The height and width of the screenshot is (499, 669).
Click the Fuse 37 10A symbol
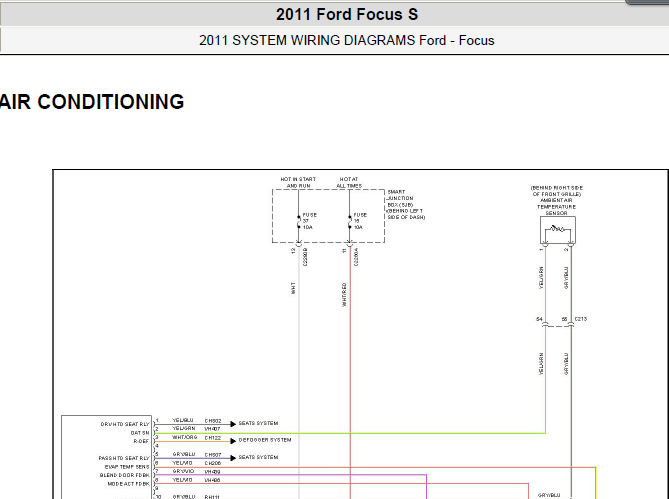[299, 222]
